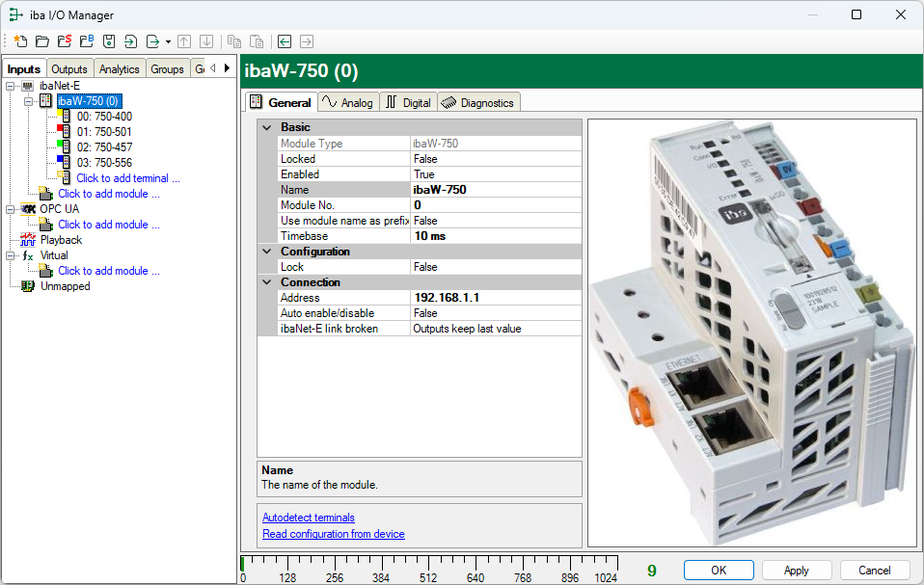Click the folder icon with blue B
This screenshot has height=585, width=924.
[x=87, y=41]
